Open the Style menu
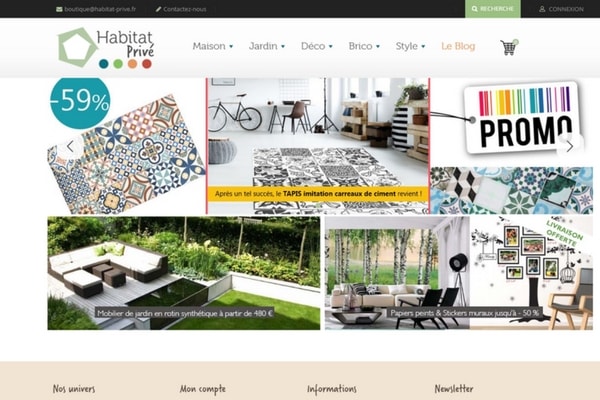 click(411, 46)
